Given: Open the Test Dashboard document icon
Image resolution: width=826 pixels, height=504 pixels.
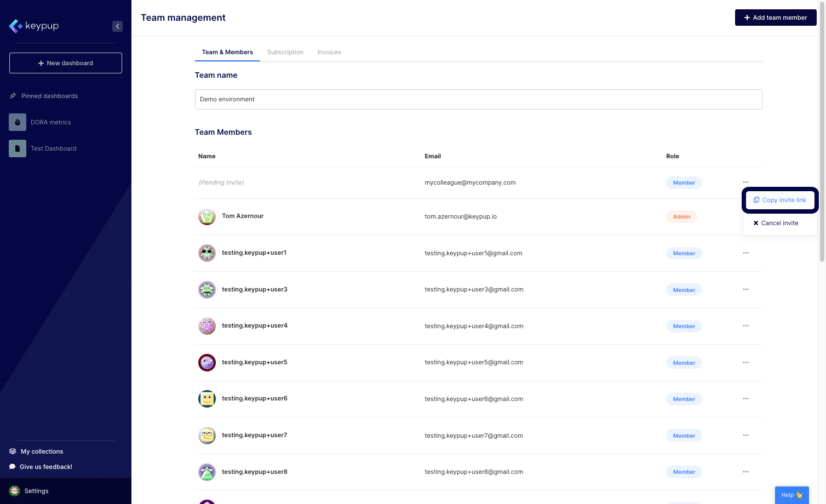Looking at the screenshot, I should [x=18, y=148].
